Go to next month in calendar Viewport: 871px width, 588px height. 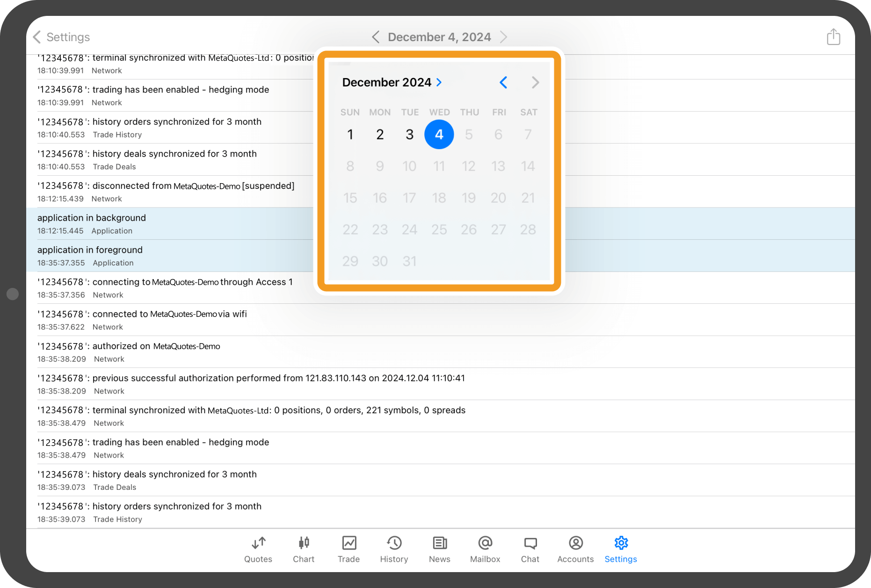(535, 83)
